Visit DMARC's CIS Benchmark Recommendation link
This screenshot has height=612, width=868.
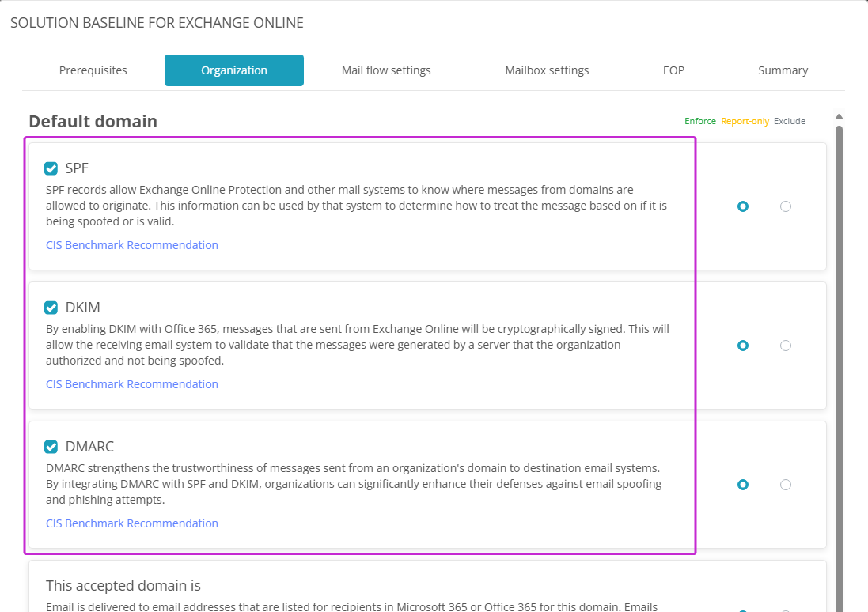(132, 523)
